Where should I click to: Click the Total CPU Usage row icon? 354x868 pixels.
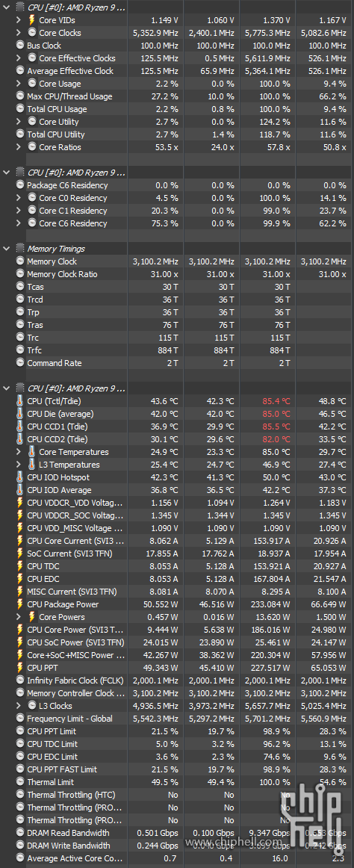[20, 109]
